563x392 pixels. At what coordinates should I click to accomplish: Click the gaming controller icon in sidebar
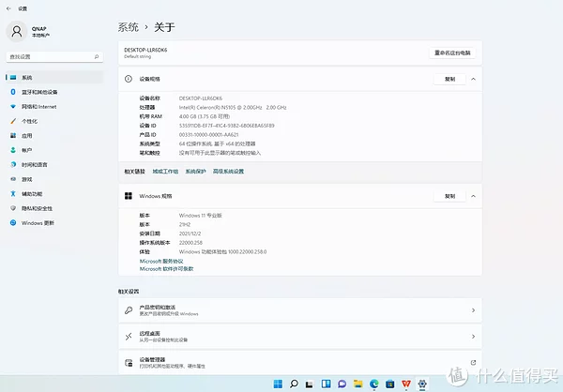(13, 179)
